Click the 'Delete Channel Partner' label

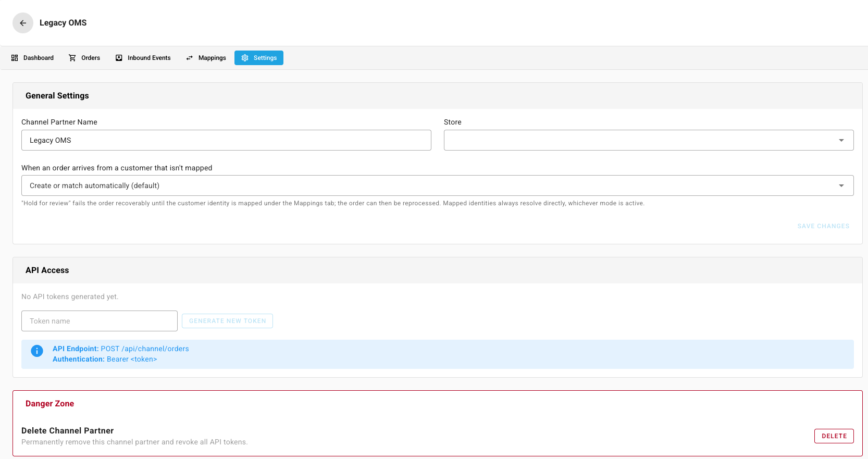coord(68,430)
